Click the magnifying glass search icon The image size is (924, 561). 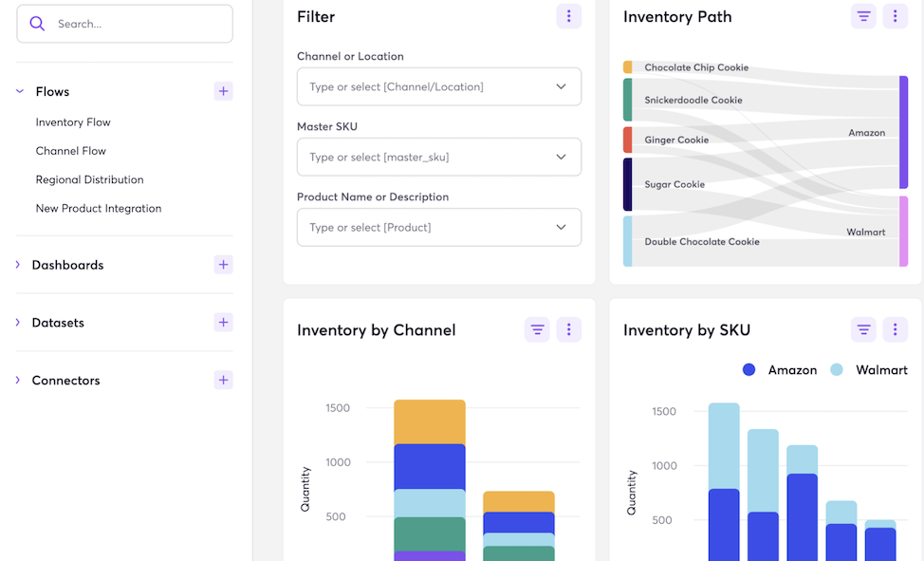[37, 23]
